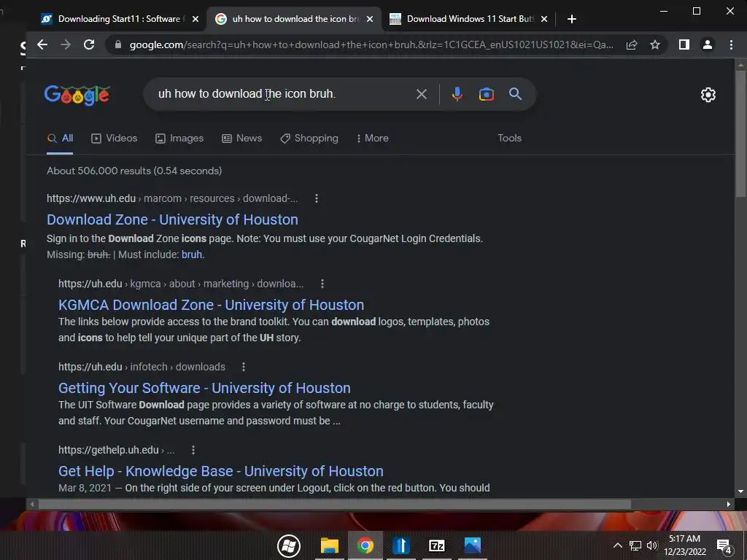Open Get Help - Knowledge Base result
747x560 pixels.
220,472
